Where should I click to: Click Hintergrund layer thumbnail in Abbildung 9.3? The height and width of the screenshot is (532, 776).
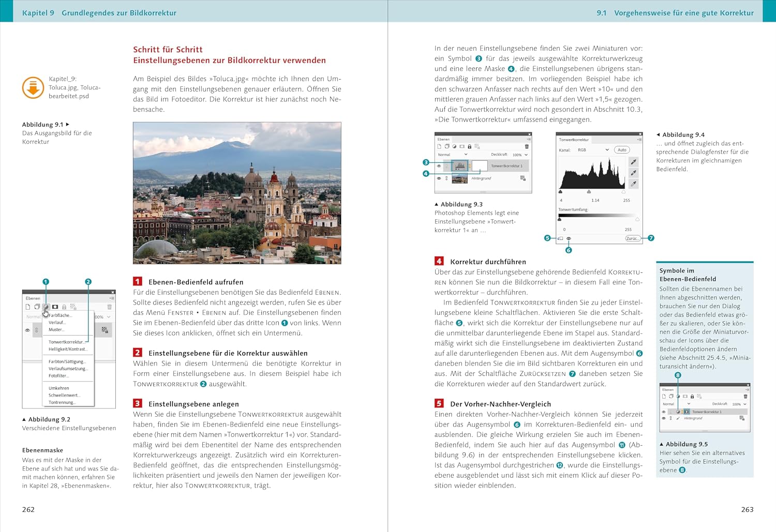459,178
